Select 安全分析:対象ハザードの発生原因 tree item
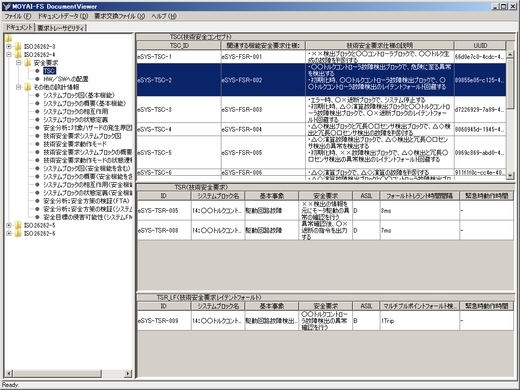520x390 pixels. point(88,128)
